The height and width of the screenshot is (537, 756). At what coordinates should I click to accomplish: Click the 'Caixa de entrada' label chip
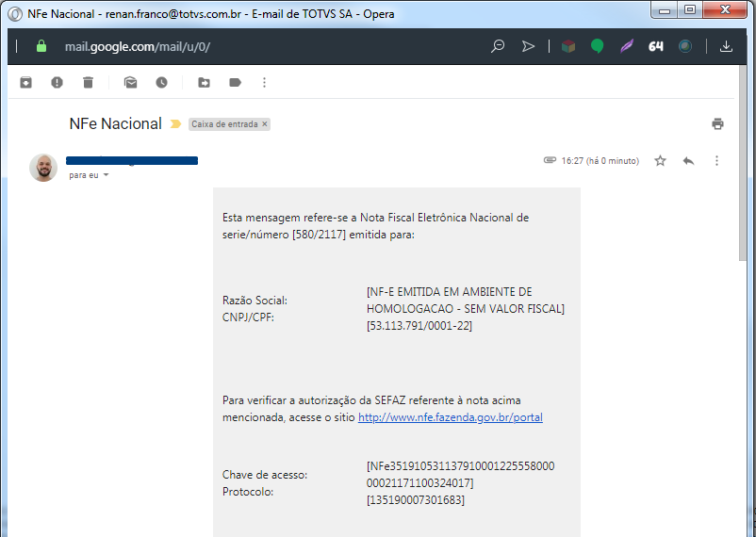coord(229,123)
